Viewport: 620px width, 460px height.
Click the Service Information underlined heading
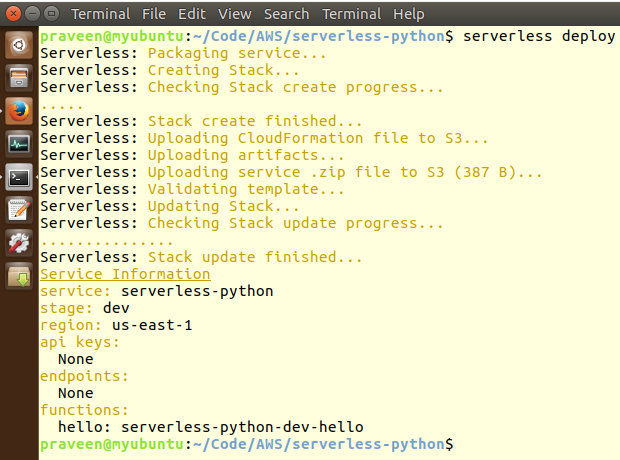pos(125,274)
